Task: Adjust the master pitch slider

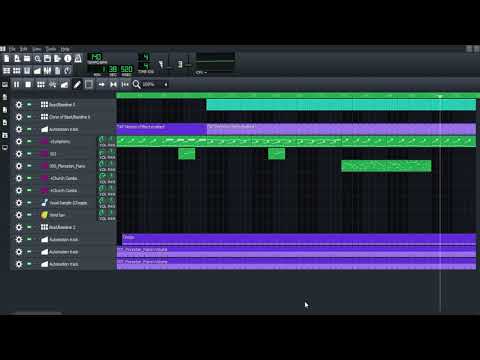Action: 188,62
